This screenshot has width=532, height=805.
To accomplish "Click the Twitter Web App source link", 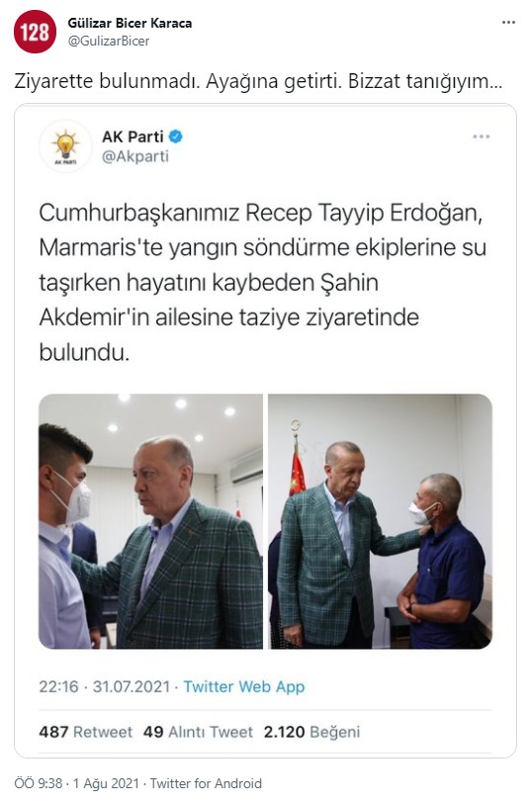I will pos(244,686).
